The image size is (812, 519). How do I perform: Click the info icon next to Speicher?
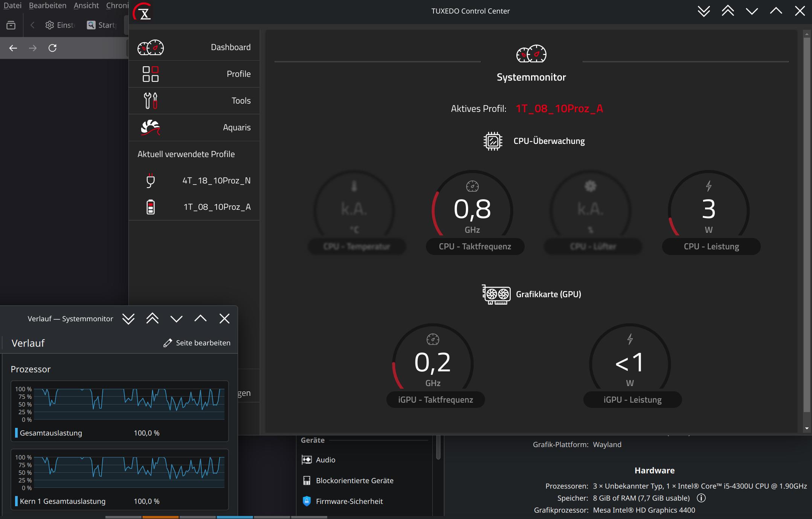pyautogui.click(x=701, y=498)
